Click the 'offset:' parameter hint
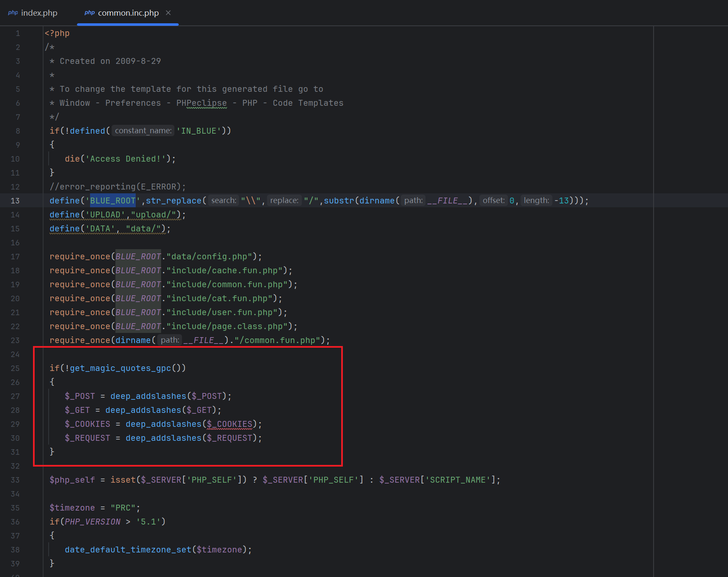The image size is (728, 577). click(x=493, y=201)
